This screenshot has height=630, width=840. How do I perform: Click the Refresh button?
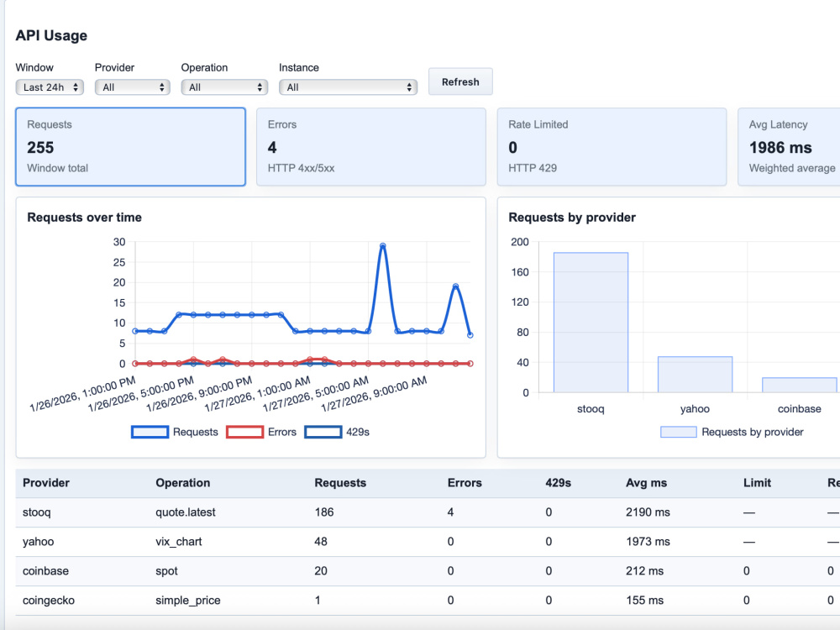[460, 82]
